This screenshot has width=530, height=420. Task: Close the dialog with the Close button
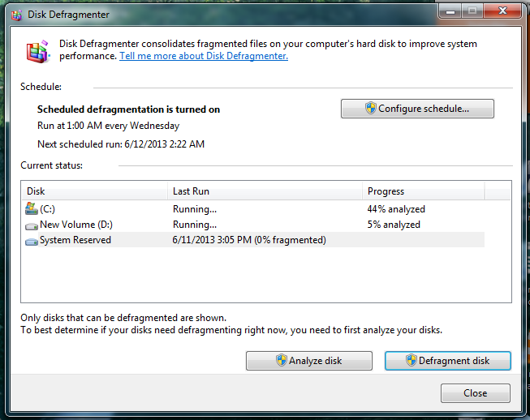tap(476, 393)
